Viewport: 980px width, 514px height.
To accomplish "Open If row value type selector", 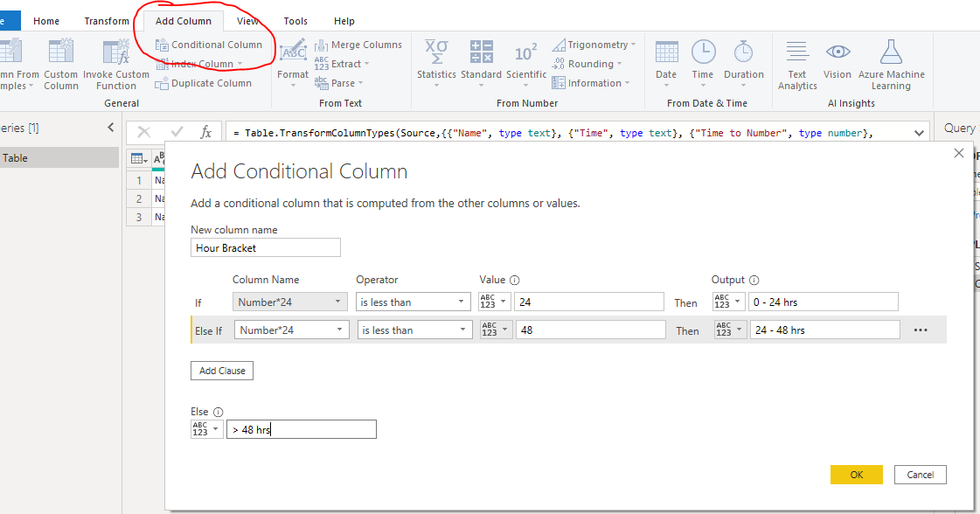I will 495,302.
